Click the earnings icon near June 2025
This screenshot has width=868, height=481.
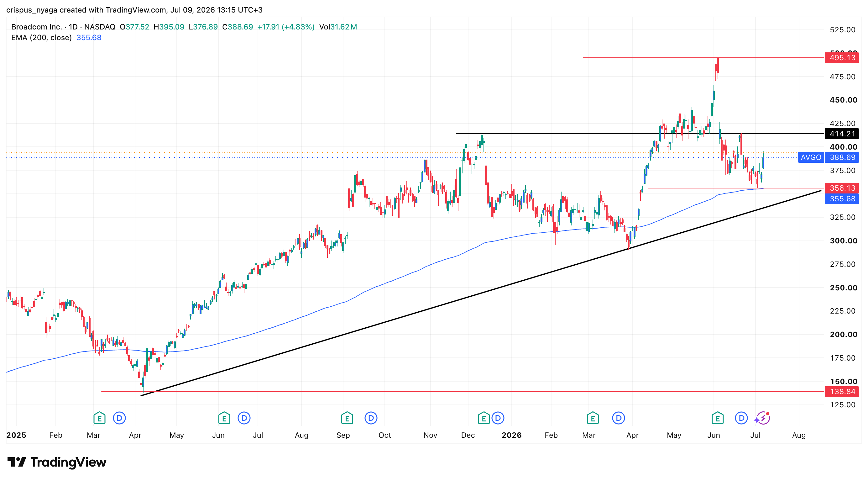point(224,418)
